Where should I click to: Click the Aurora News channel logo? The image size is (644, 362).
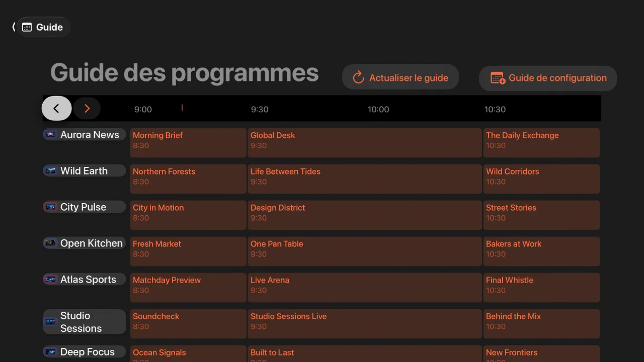click(50, 134)
